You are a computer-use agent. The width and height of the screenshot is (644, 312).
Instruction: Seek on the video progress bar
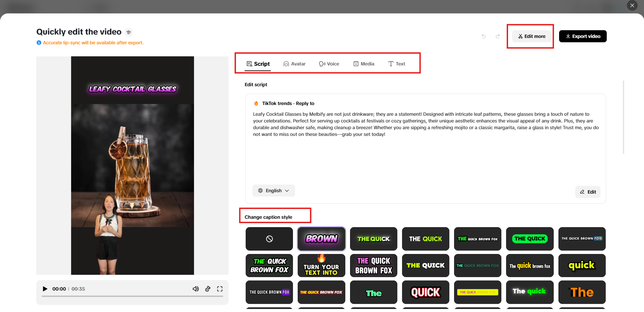click(x=133, y=296)
